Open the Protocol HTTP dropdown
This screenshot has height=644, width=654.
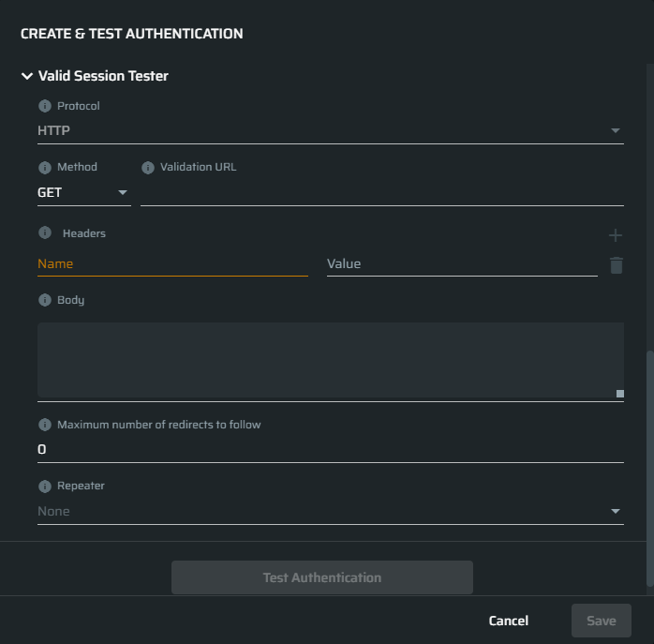point(331,130)
